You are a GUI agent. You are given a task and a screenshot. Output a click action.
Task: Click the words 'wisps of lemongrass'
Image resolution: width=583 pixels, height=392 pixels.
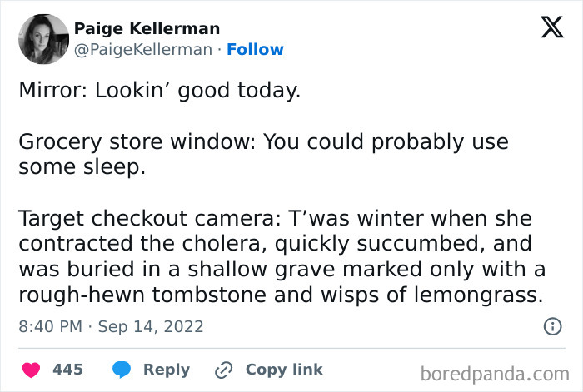click(431, 295)
